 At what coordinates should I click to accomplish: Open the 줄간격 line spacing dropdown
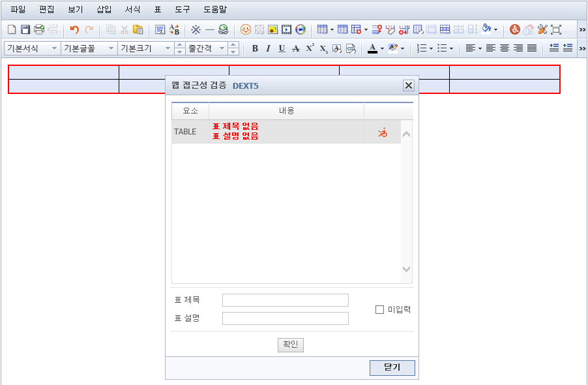click(x=207, y=48)
